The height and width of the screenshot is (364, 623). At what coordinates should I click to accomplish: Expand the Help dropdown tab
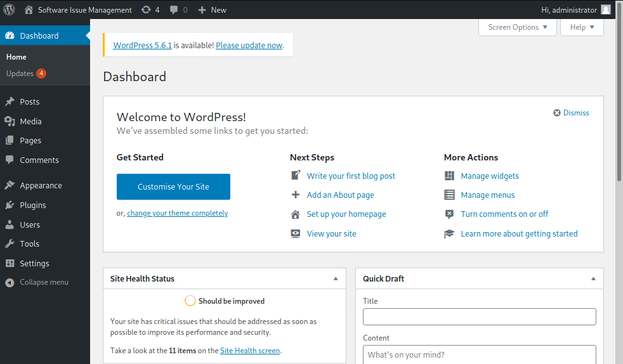(x=582, y=27)
